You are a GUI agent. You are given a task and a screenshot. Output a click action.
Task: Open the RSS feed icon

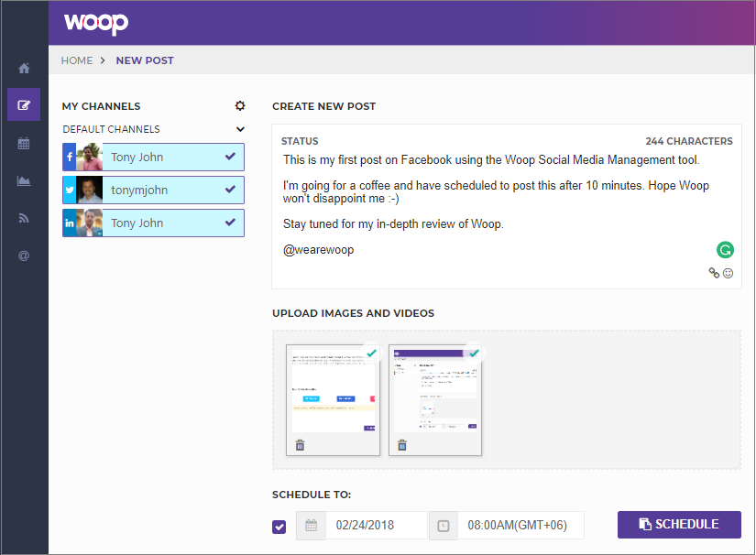tap(24, 218)
